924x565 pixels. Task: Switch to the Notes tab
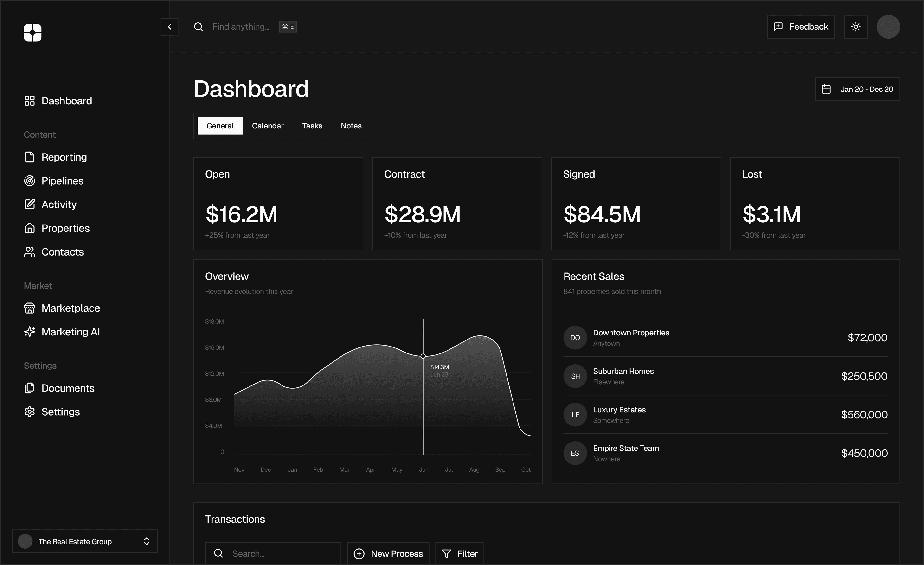point(351,126)
